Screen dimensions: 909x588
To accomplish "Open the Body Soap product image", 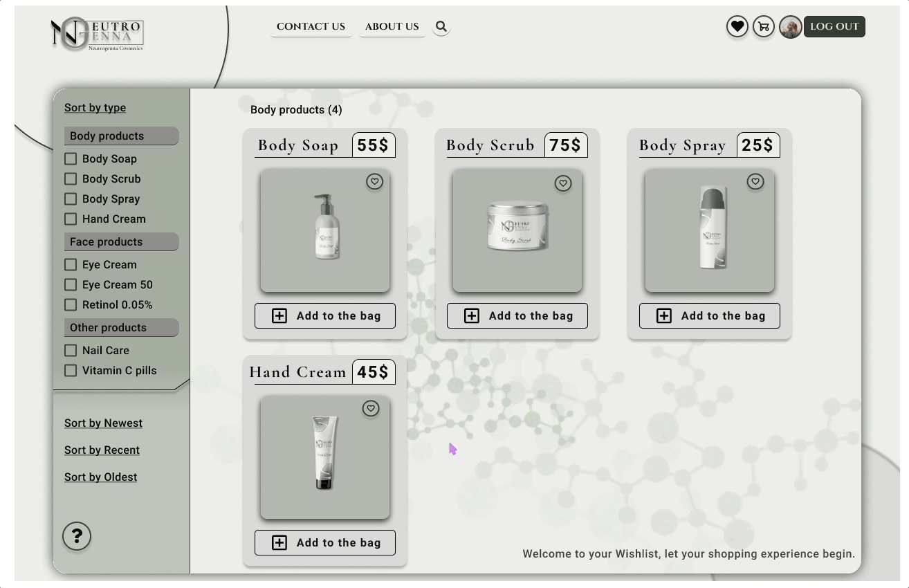I will pyautogui.click(x=325, y=230).
